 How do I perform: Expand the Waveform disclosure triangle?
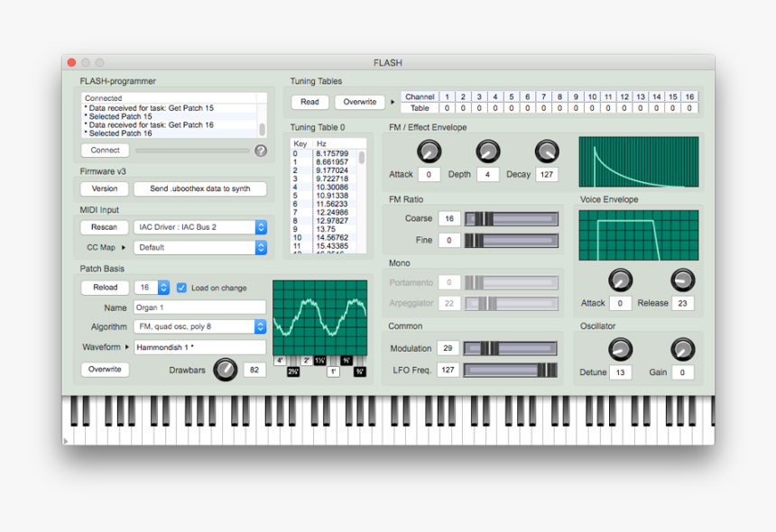[126, 347]
